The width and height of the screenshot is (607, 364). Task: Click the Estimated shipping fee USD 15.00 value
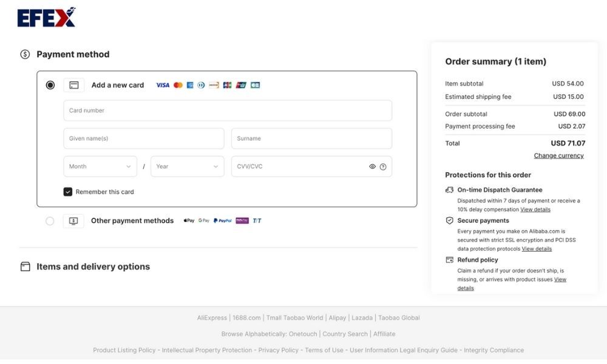(x=568, y=96)
